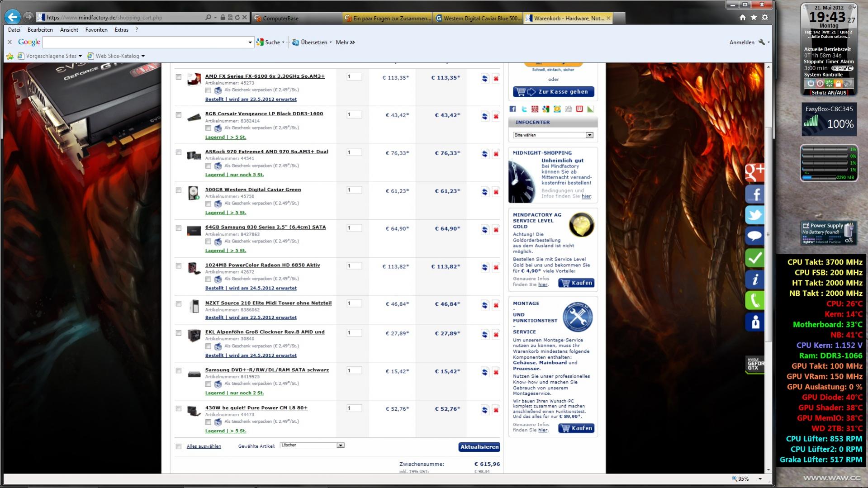Expand the Mehr toolbar overflow
The width and height of the screenshot is (868, 488).
(x=345, y=43)
